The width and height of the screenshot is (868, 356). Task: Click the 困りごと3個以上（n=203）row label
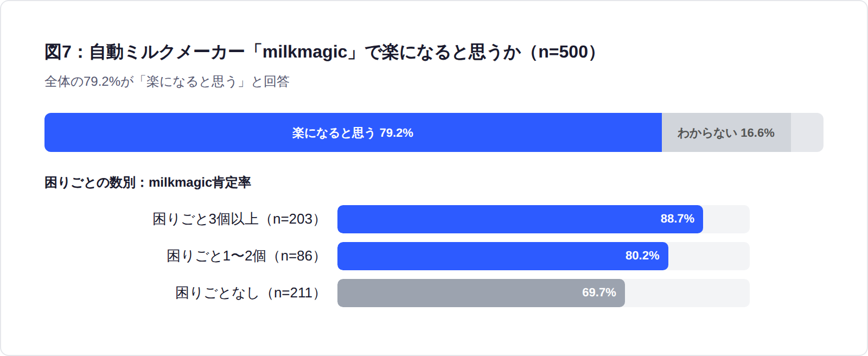238,219
